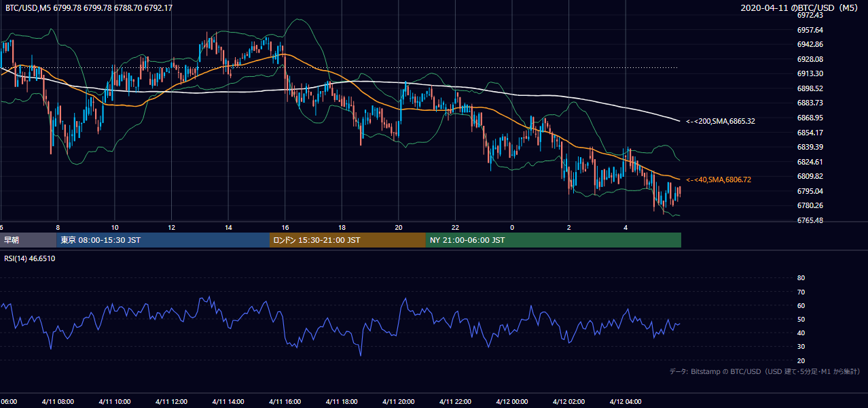Viewport: 868px width, 408px height.
Task: Select the 東京 08:00-15:30 JST session bar
Action: coord(163,240)
